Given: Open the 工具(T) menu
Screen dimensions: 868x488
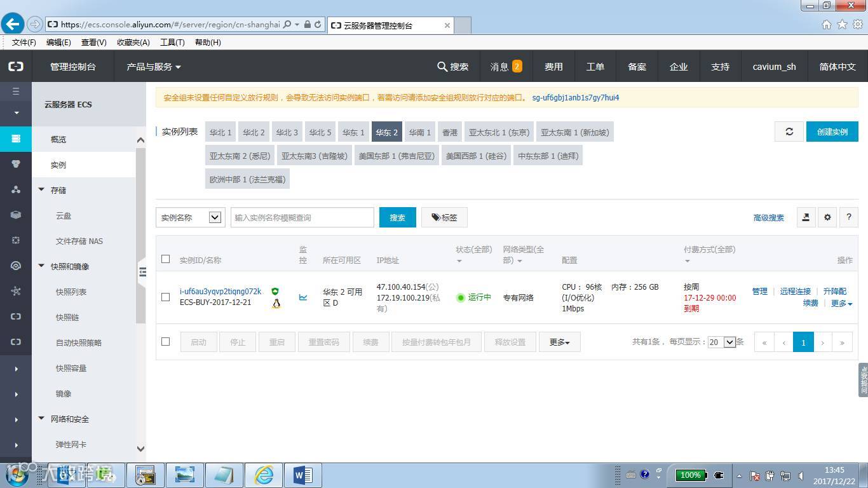Looking at the screenshot, I should [172, 42].
